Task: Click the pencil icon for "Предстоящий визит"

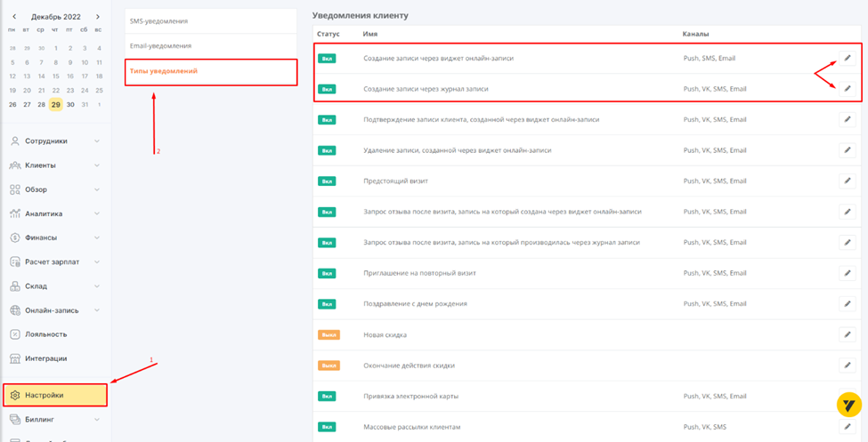Action: (847, 181)
